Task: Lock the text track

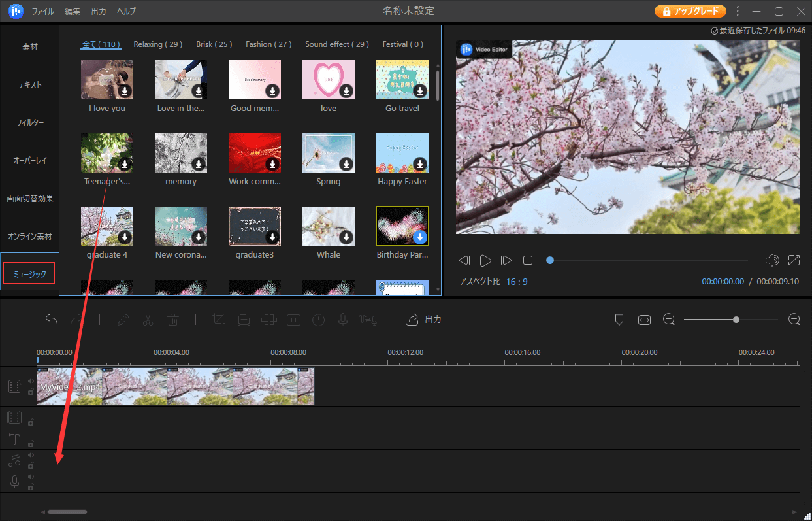Action: click(x=31, y=444)
